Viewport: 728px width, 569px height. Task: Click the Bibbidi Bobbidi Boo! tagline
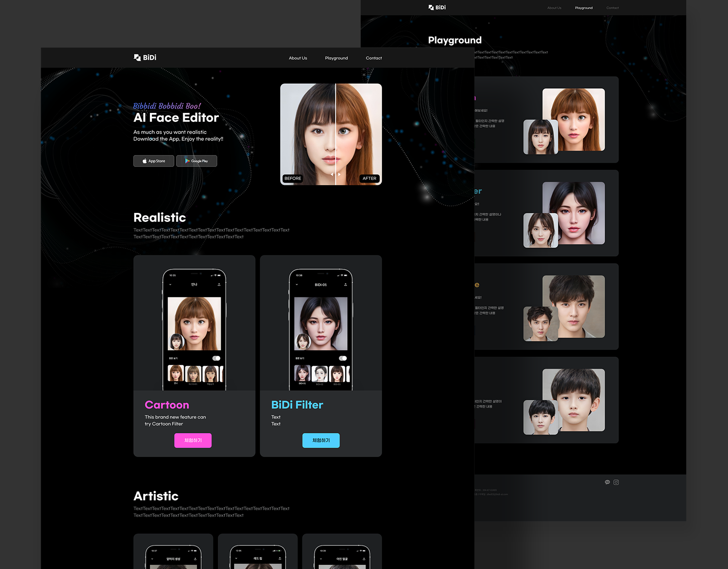[167, 106]
